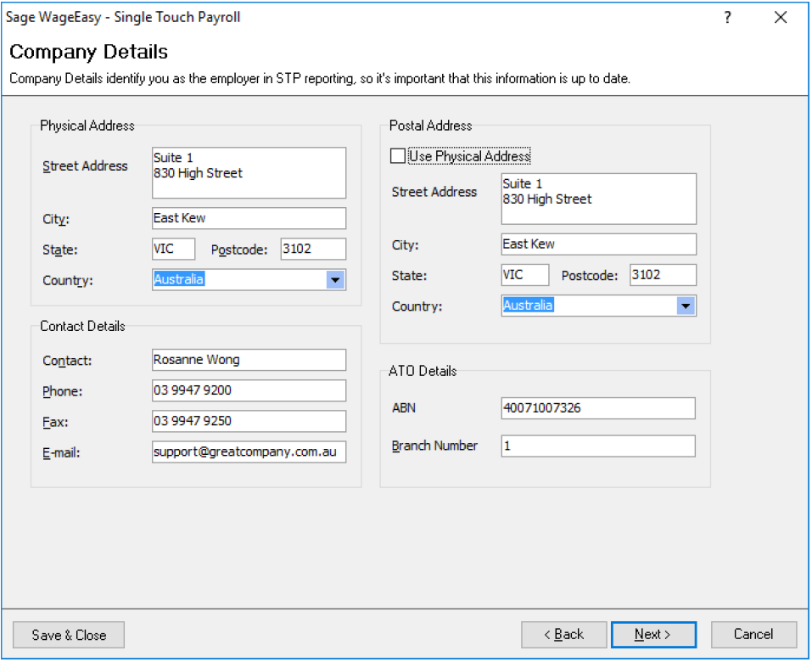The width and height of the screenshot is (812, 662).
Task: Edit the Postal Address street address box
Action: tap(599, 199)
